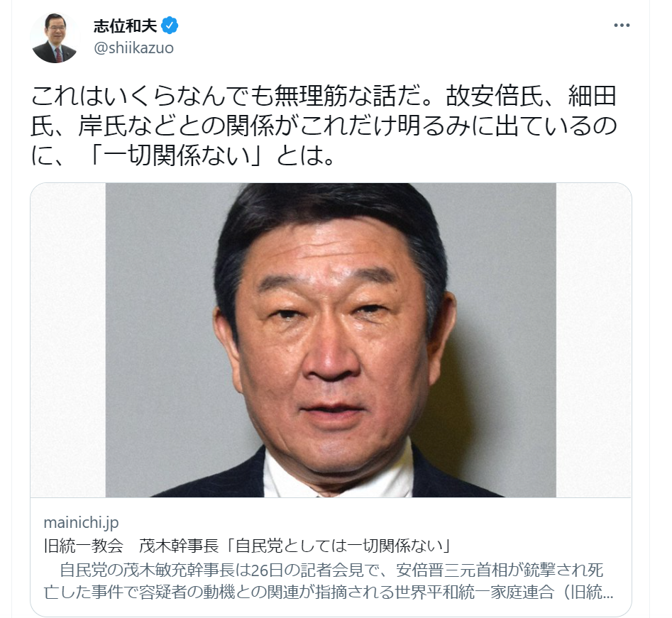Open the tweet's three-dot more options menu
The height and width of the screenshot is (618, 672).
click(x=622, y=26)
